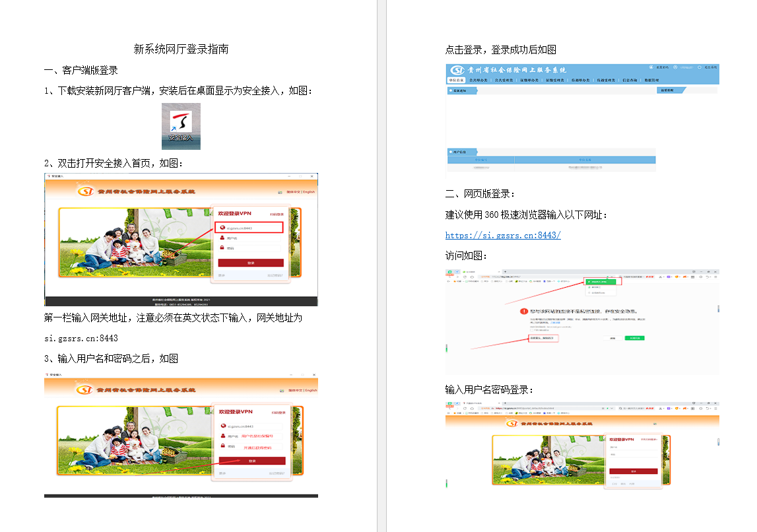Image resolution: width=757 pixels, height=532 pixels.
Task: Click the user icon beside 用户名 in first login screenshot
Action: coord(222,238)
